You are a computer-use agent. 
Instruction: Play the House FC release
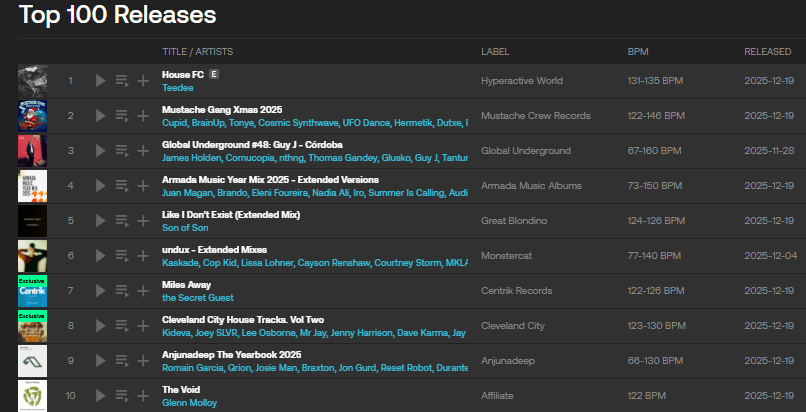[100, 81]
